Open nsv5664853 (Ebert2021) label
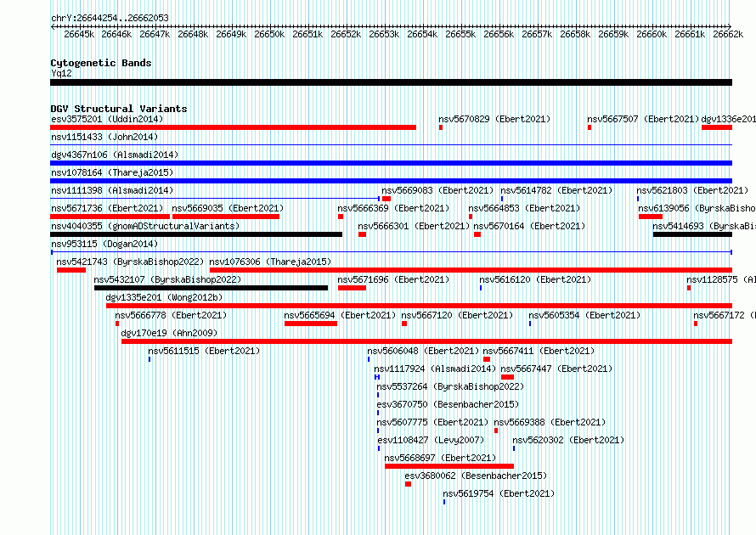Viewport: 756px width, 535px height. [524, 208]
